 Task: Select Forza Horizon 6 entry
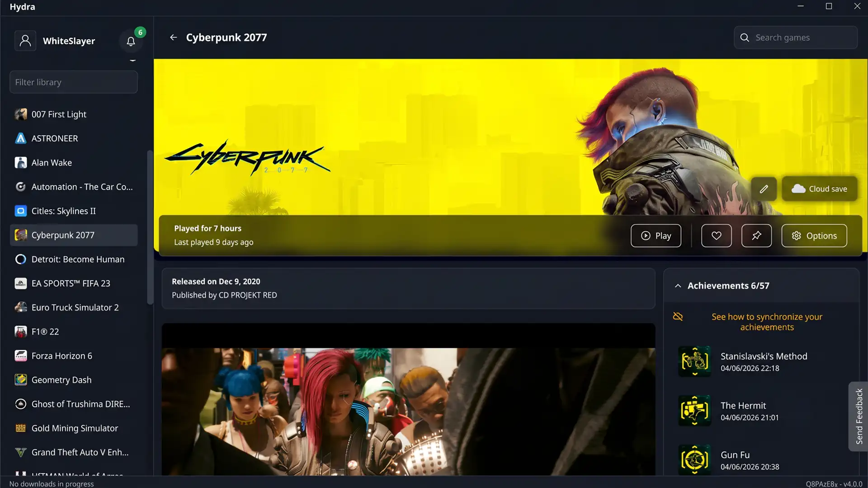[74, 356]
